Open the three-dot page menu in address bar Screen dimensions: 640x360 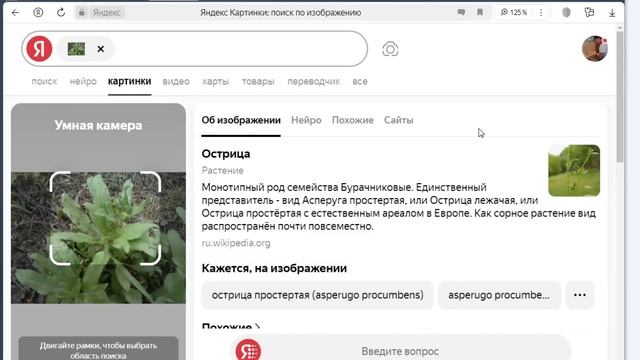541,13
